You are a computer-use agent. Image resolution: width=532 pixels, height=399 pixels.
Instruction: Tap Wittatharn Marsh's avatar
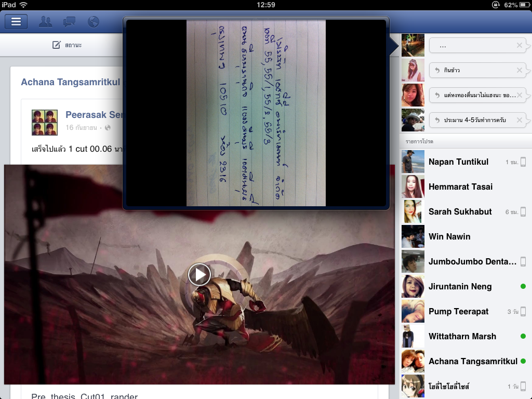point(413,336)
